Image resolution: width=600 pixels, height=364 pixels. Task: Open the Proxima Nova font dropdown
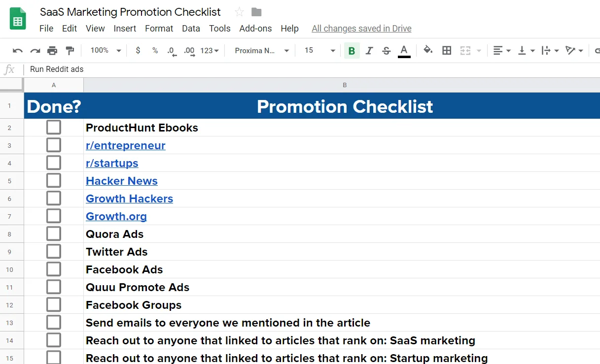(x=262, y=50)
